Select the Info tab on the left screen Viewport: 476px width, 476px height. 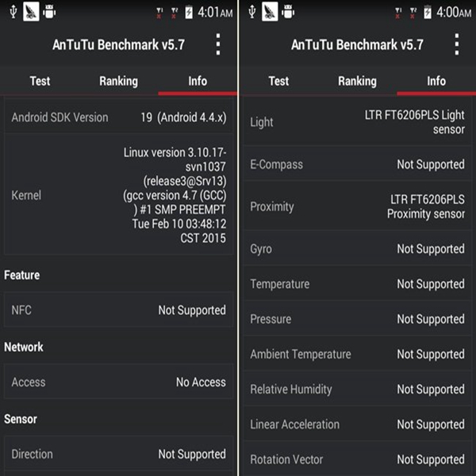click(198, 81)
